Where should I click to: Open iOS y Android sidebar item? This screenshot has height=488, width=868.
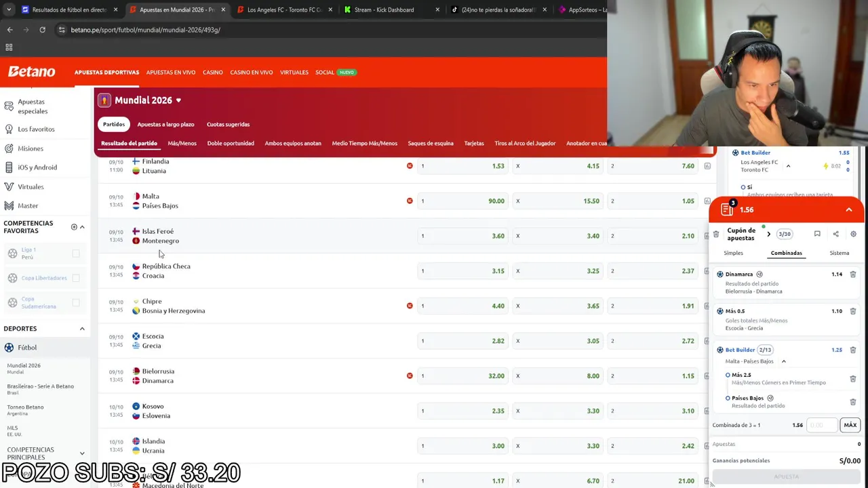click(x=37, y=167)
